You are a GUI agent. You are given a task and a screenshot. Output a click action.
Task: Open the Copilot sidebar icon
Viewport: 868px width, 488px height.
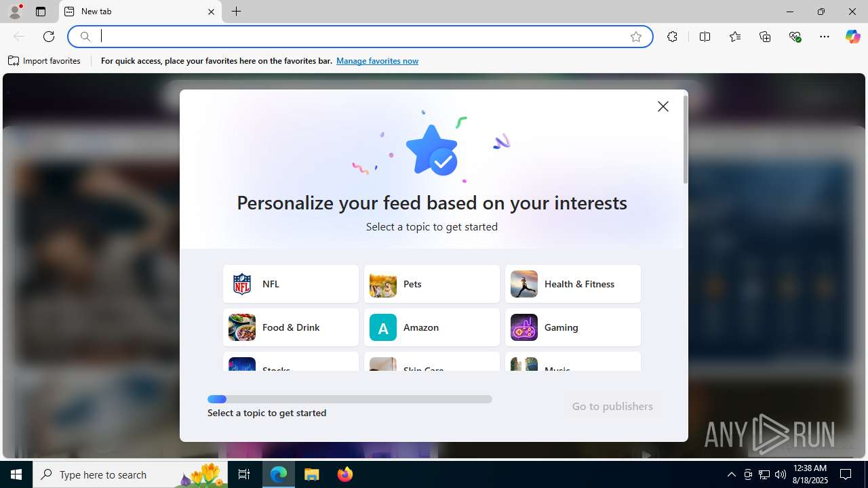point(852,37)
